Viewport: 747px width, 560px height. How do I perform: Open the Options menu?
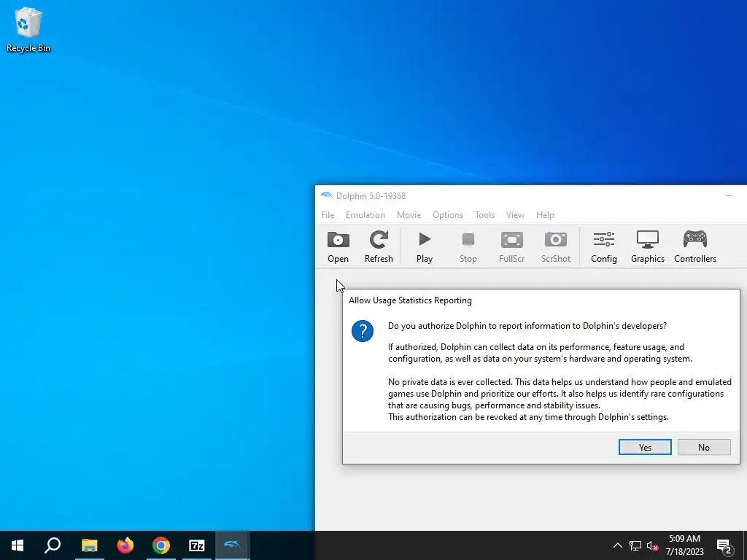pos(448,215)
